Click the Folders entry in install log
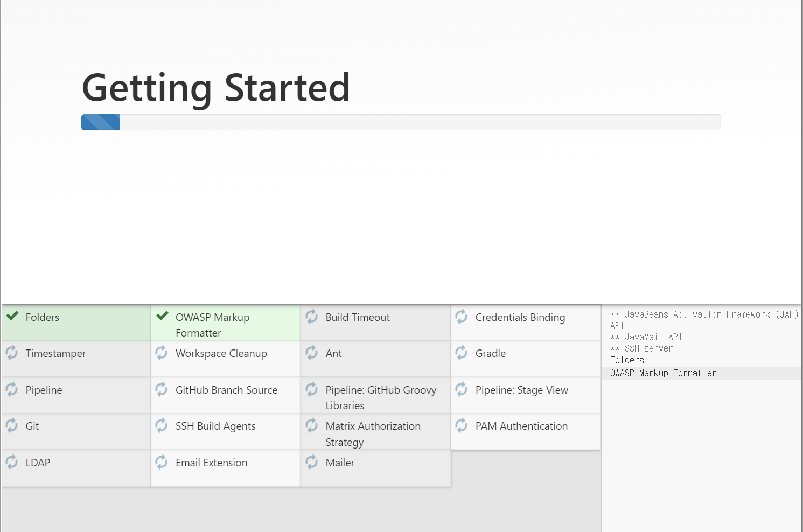 click(x=627, y=360)
